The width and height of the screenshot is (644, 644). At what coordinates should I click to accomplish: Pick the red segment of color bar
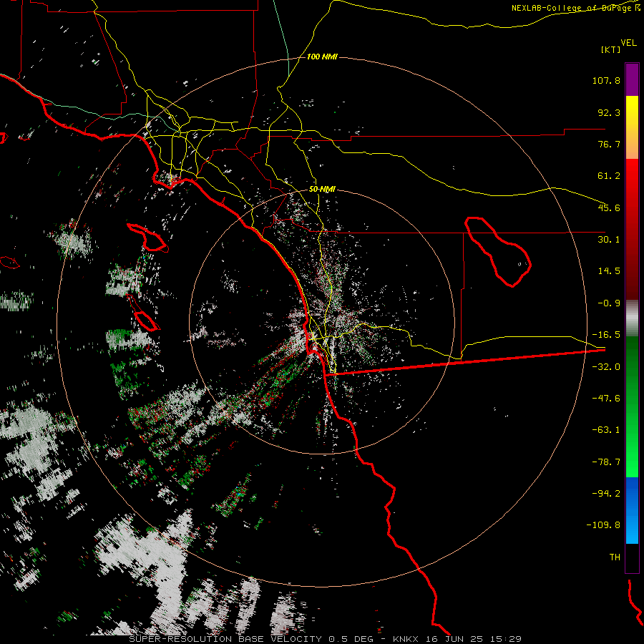click(632, 229)
